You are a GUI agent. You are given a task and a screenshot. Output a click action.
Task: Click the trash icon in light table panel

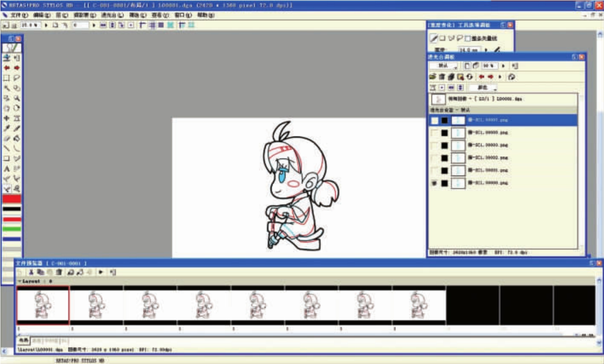pos(442,77)
